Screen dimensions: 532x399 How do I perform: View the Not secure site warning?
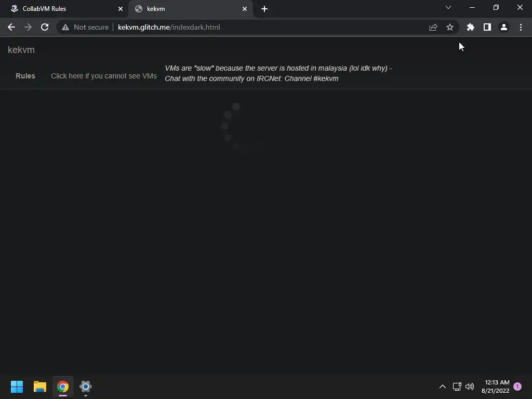[x=85, y=27]
